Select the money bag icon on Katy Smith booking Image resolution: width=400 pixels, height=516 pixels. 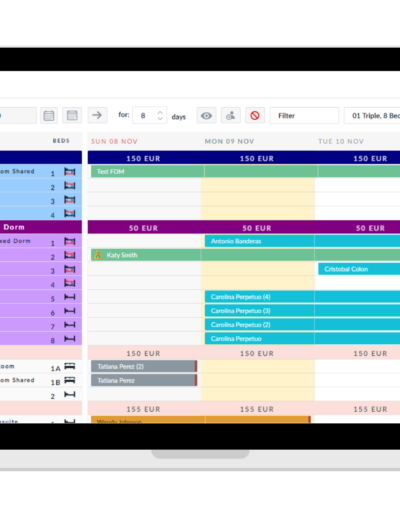pyautogui.click(x=98, y=255)
